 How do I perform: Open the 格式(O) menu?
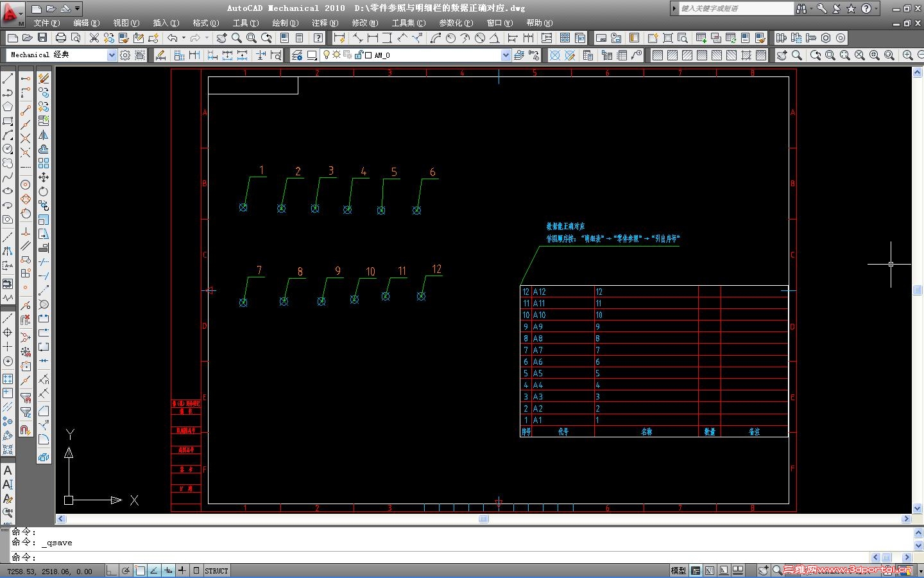coord(206,23)
